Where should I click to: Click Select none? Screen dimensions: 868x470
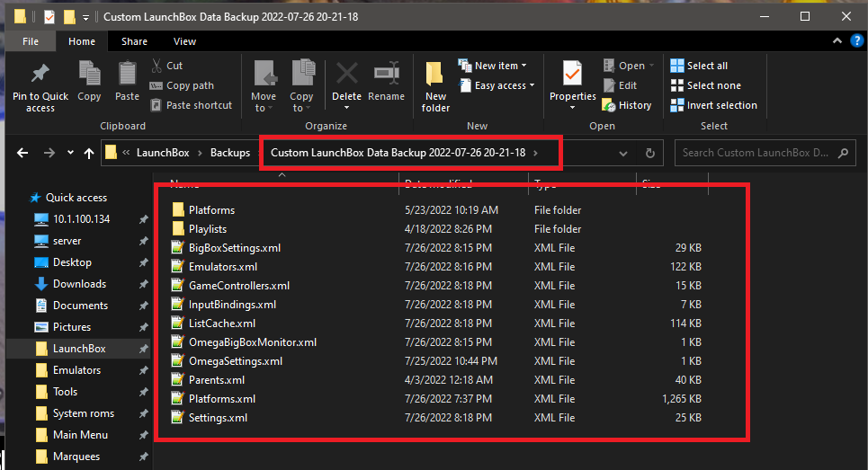tap(705, 85)
